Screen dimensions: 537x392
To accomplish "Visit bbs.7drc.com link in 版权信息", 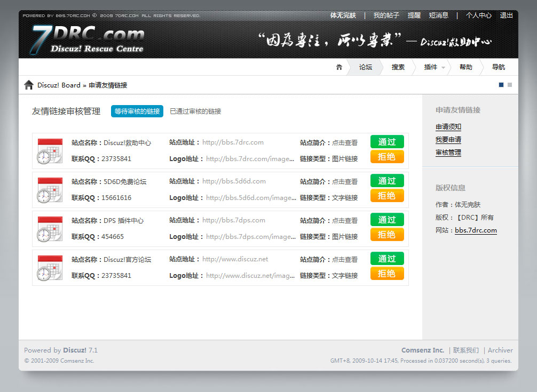I will tap(476, 230).
